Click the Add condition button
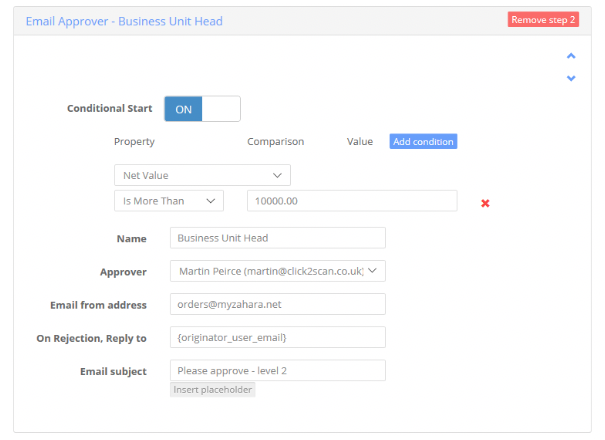Viewport: 605px width, 440px height. [x=423, y=141]
